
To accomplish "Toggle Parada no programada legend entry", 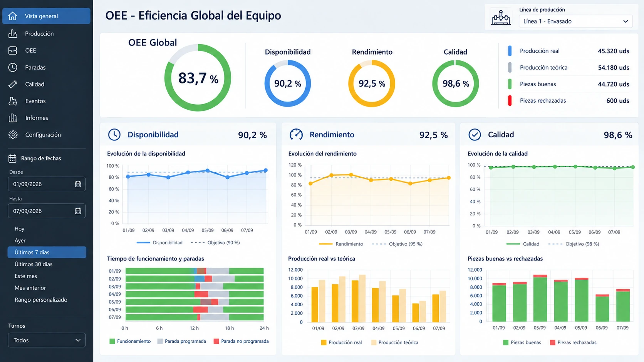I will pos(241,341).
